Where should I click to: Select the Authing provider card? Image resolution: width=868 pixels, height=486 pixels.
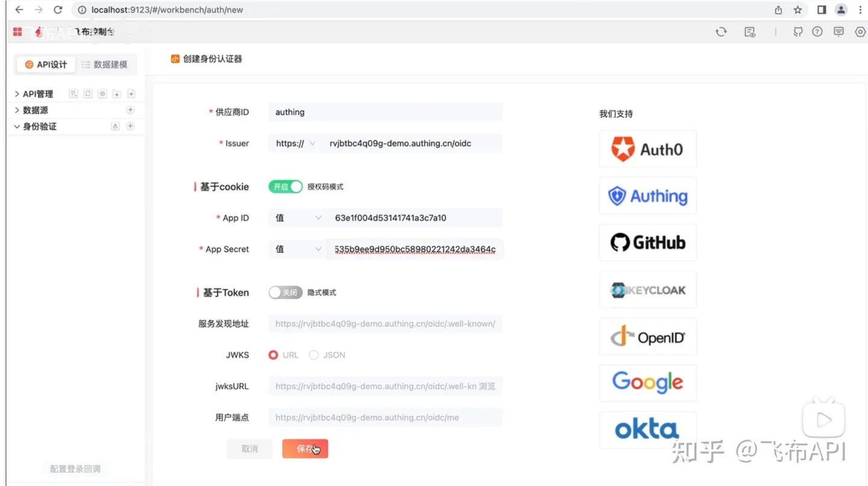648,196
